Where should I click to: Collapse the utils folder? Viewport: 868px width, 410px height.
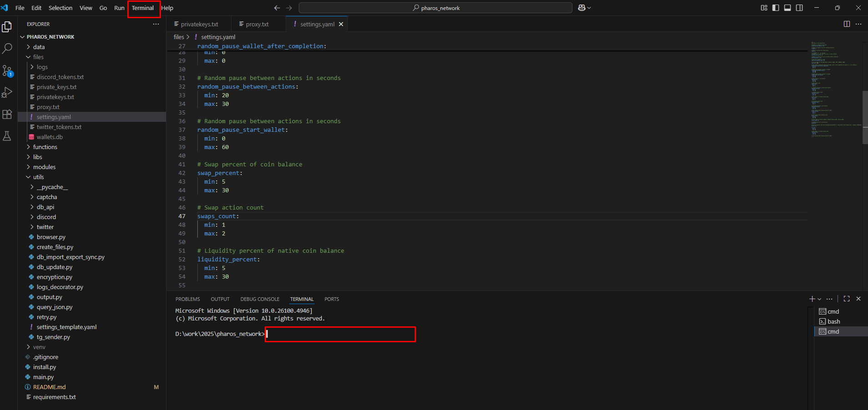tap(38, 177)
